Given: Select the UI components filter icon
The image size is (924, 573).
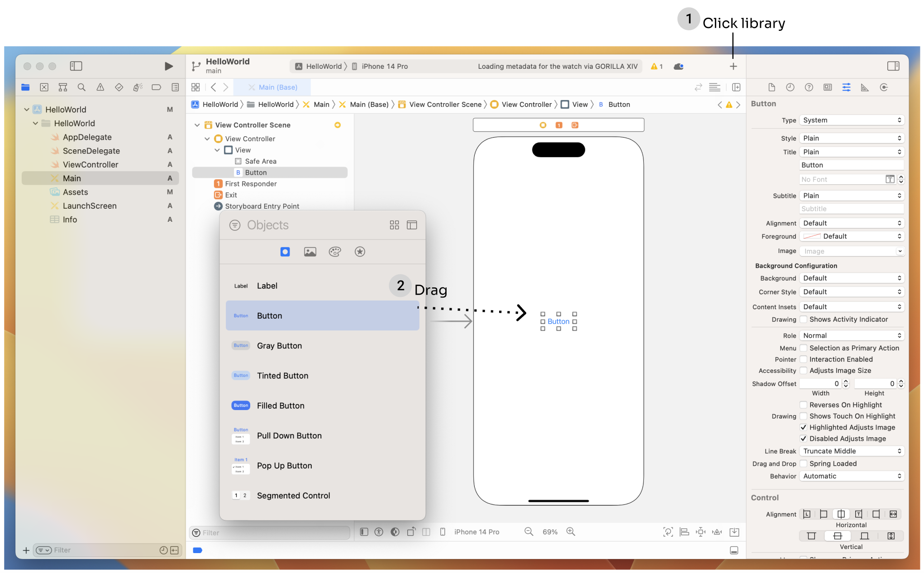Looking at the screenshot, I should click(285, 251).
